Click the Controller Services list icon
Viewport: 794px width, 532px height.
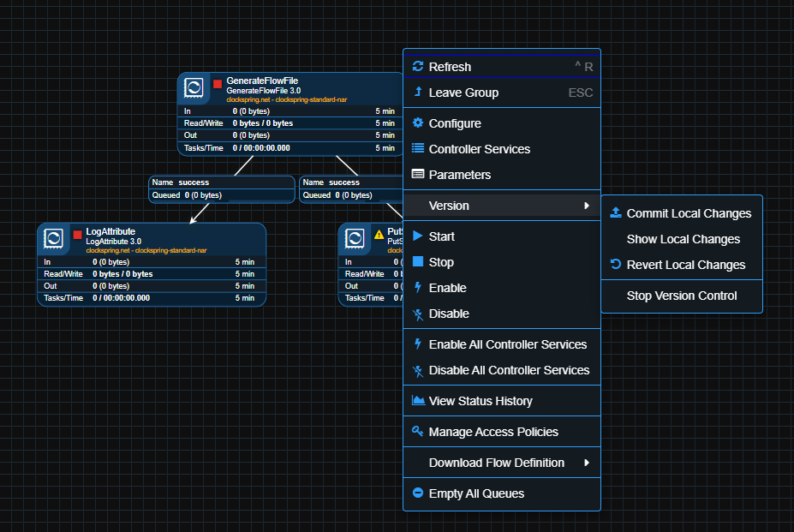[x=418, y=149]
